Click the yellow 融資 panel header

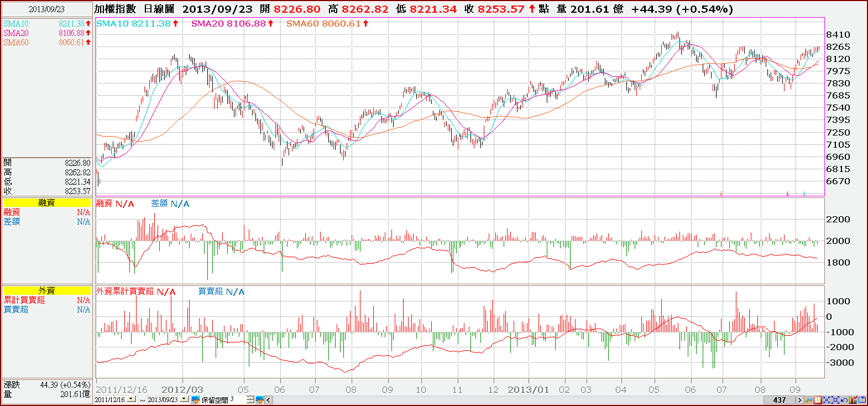coord(47,203)
